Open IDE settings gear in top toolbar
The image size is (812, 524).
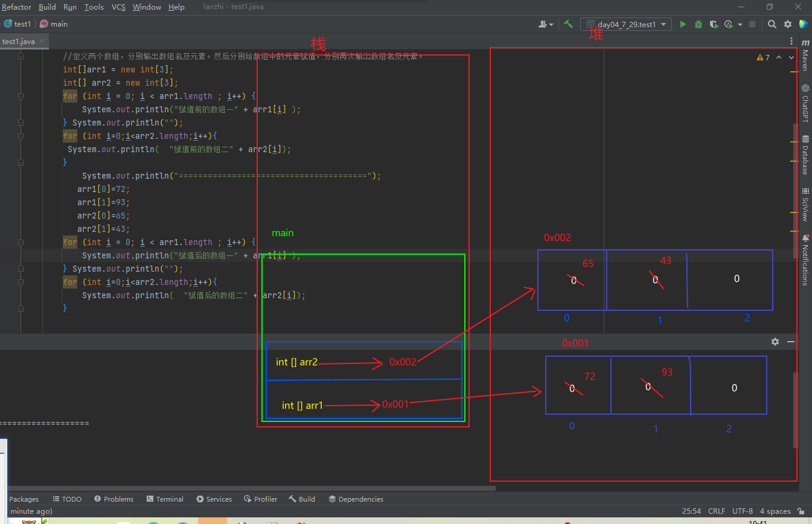[x=788, y=24]
